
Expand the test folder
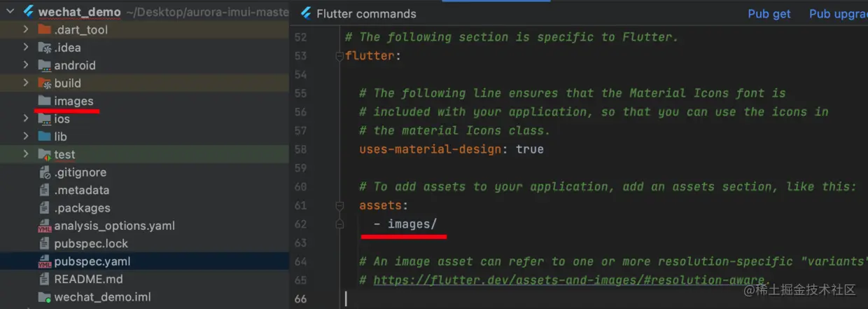pos(26,154)
